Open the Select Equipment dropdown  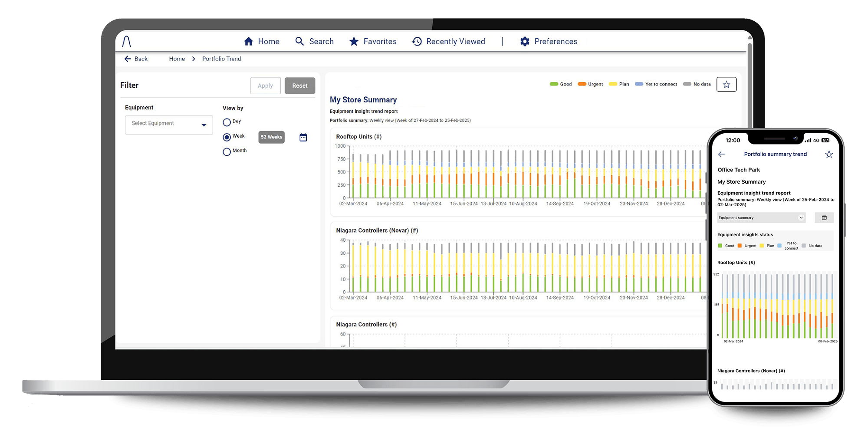pyautogui.click(x=169, y=125)
